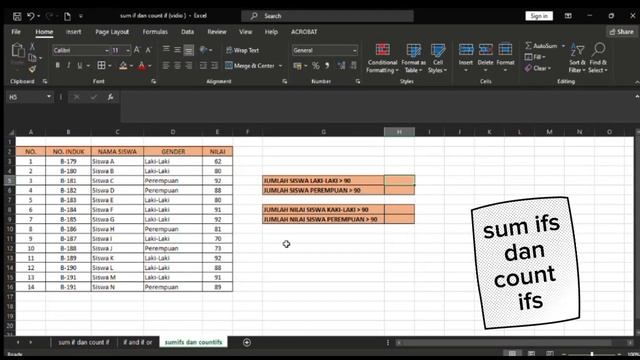This screenshot has width=640, height=360.
Task: Switch to sheet 'sum if dan count if'
Action: 84,342
